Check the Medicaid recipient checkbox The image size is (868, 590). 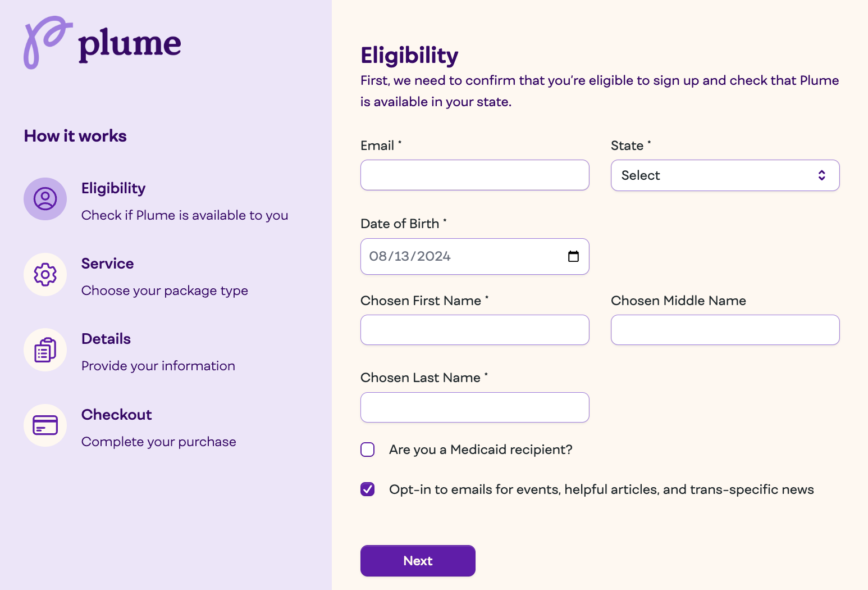[367, 450]
